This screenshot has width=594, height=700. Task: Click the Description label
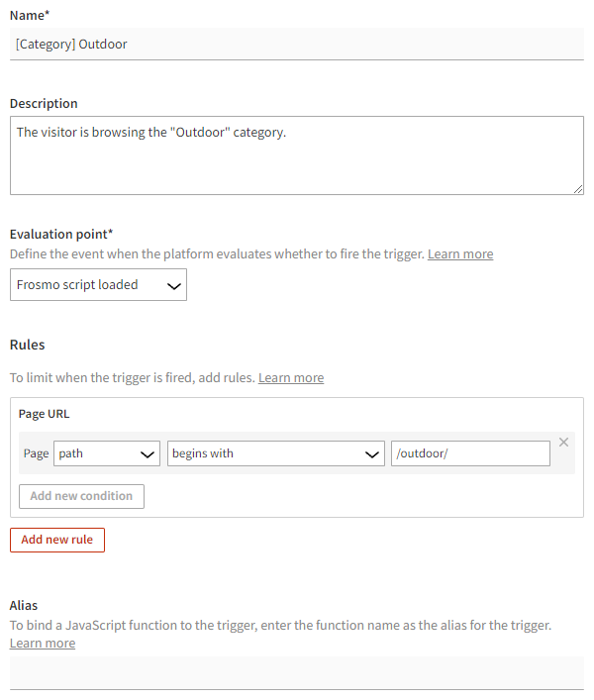[x=44, y=104]
